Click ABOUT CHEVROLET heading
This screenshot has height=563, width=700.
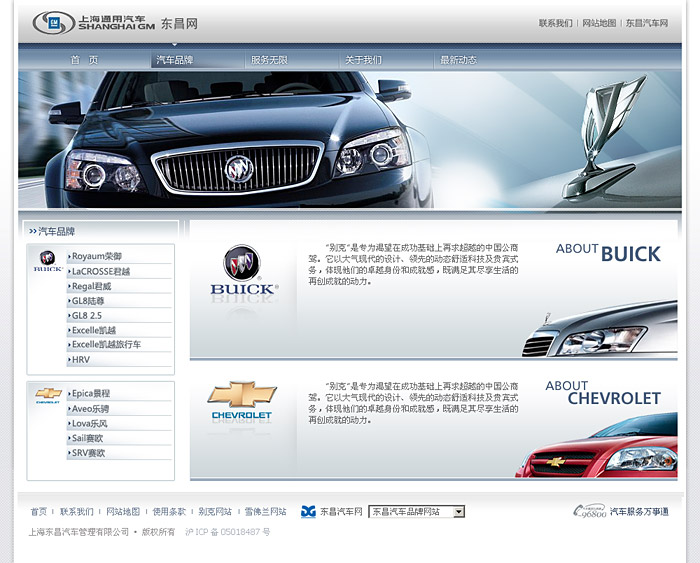pos(603,393)
